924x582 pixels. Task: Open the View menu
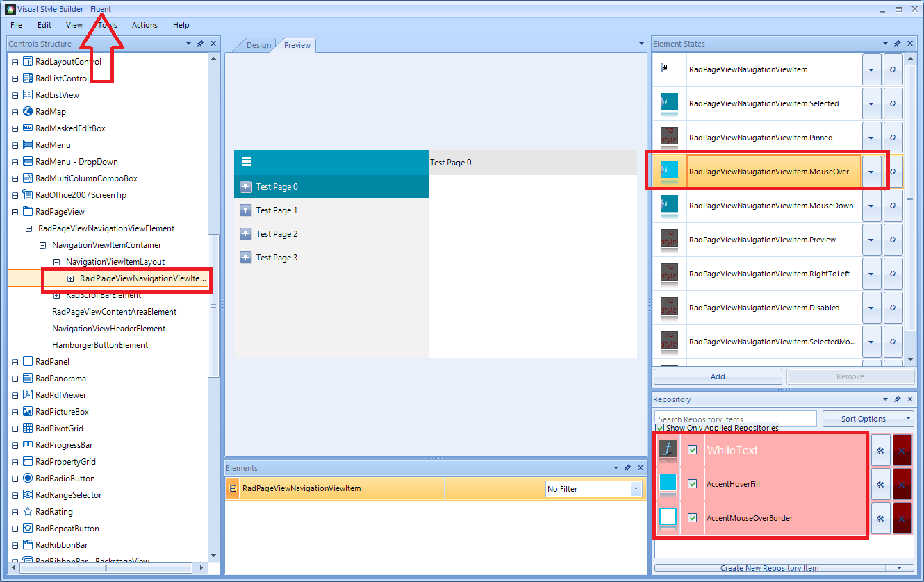pos(74,25)
